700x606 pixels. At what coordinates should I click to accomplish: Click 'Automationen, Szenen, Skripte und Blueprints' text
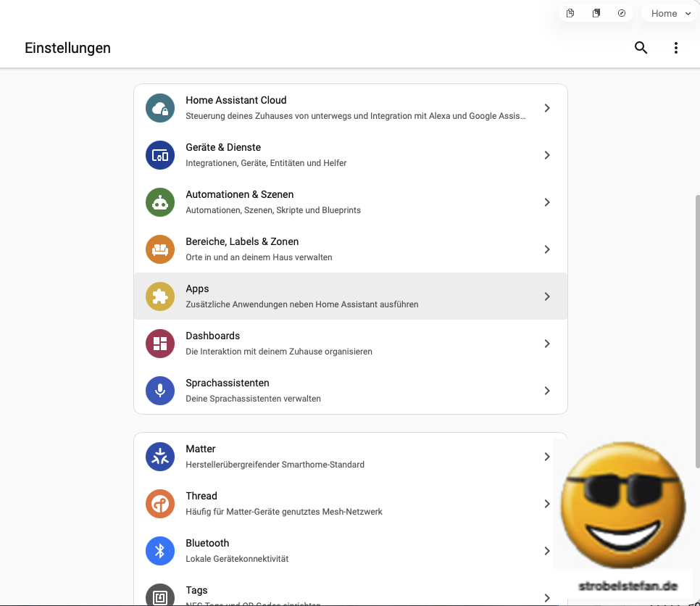[273, 210]
